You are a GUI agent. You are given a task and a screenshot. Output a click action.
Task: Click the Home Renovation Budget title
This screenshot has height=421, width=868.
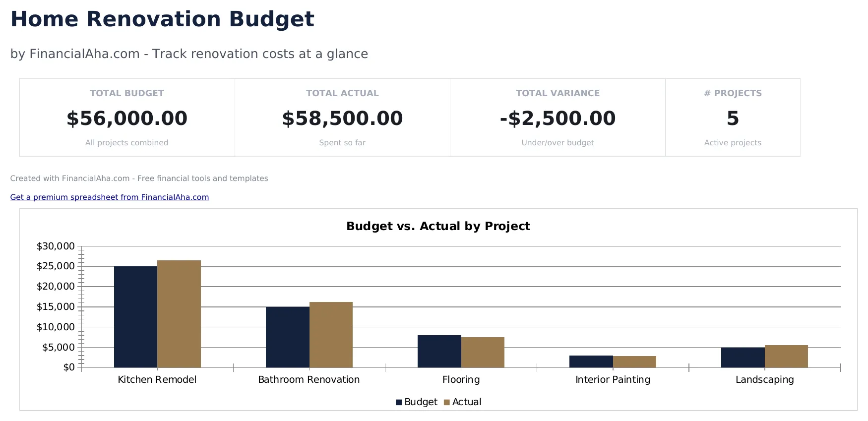162,19
